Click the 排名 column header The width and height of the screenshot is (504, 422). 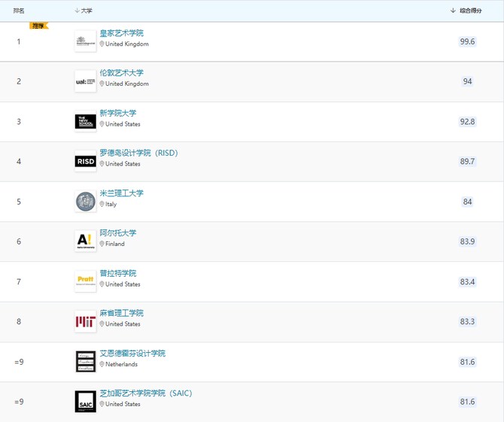(x=19, y=11)
